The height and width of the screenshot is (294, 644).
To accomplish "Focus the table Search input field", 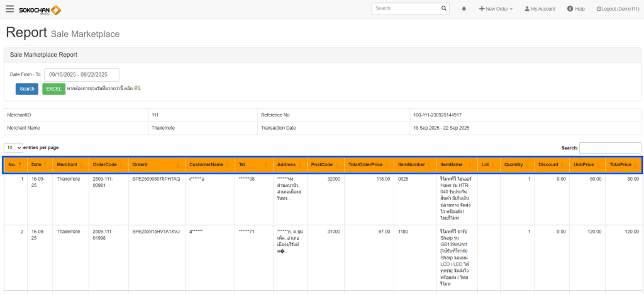I will click(609, 148).
